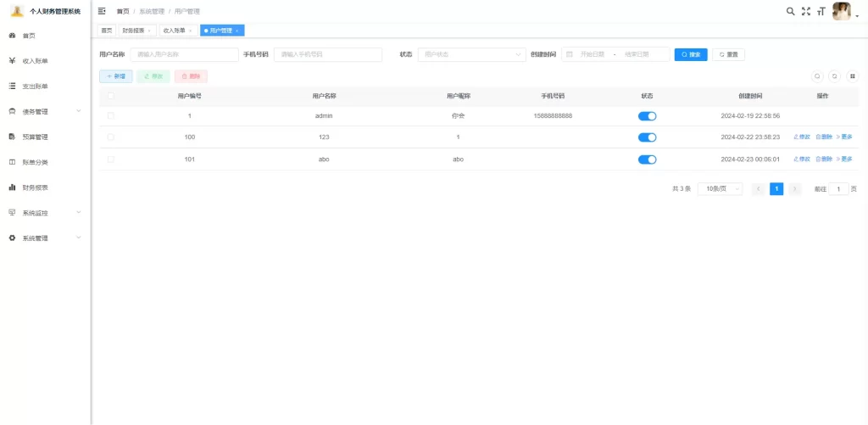Toggle fullscreen mode icon in header
The width and height of the screenshot is (868, 425).
tap(806, 12)
